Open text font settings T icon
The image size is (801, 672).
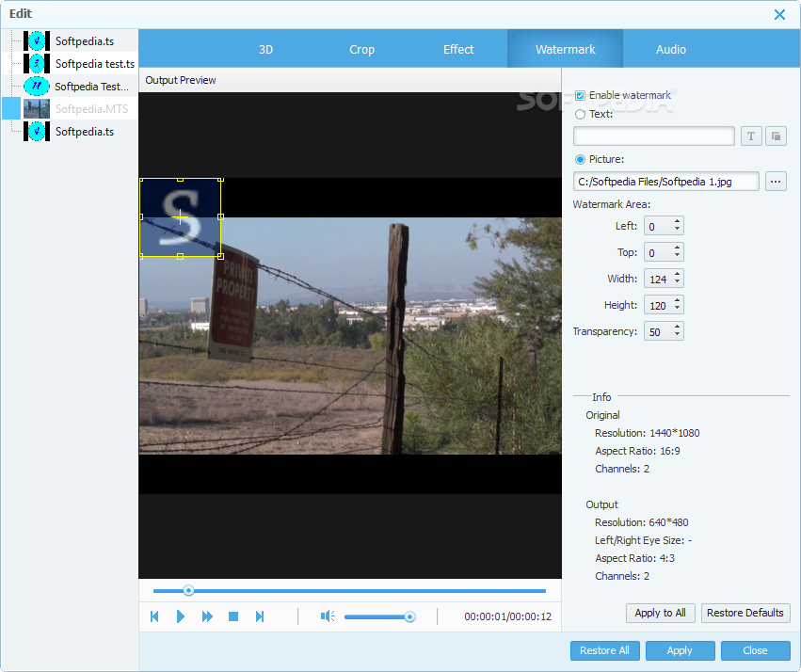click(751, 136)
